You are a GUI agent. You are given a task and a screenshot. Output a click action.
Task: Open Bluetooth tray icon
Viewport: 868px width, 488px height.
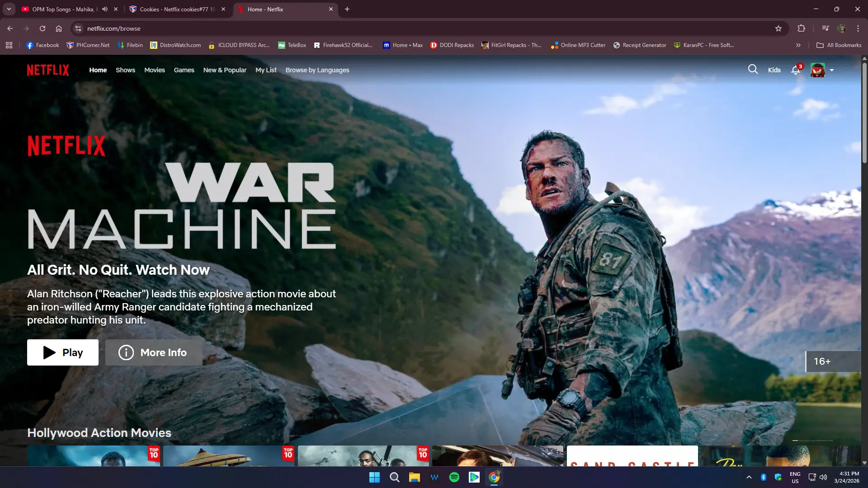pyautogui.click(x=764, y=477)
